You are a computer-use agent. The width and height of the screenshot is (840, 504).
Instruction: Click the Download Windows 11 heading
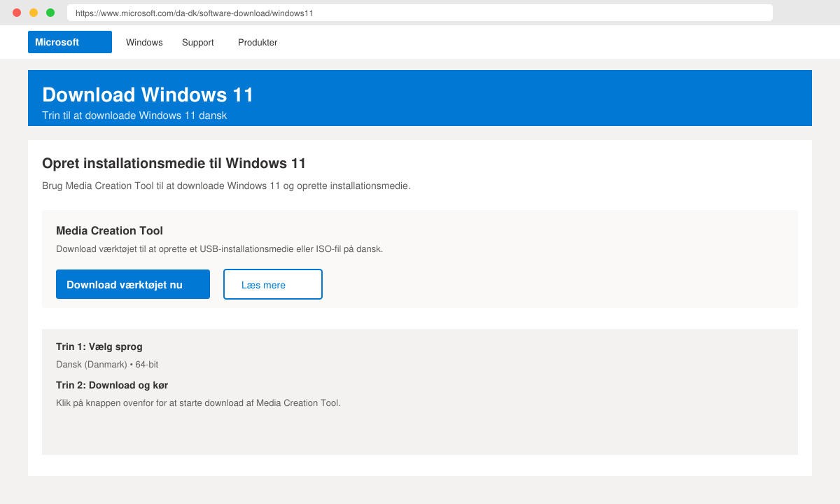(148, 94)
